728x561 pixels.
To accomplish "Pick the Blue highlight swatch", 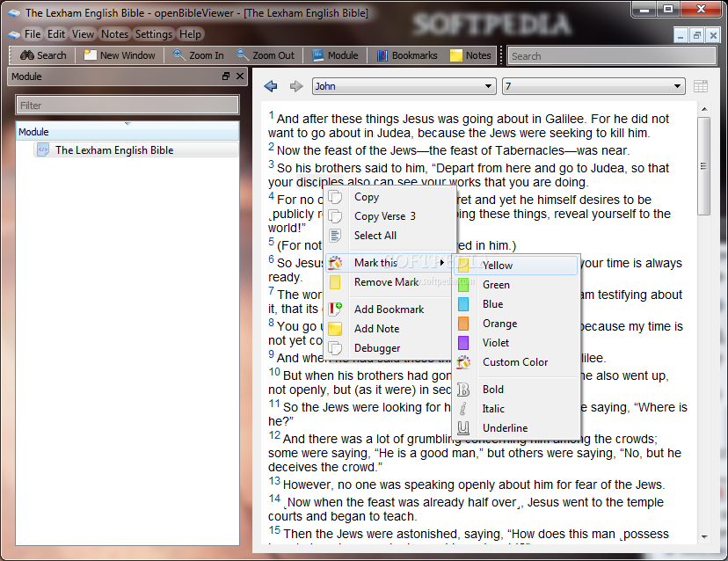I will click(462, 304).
